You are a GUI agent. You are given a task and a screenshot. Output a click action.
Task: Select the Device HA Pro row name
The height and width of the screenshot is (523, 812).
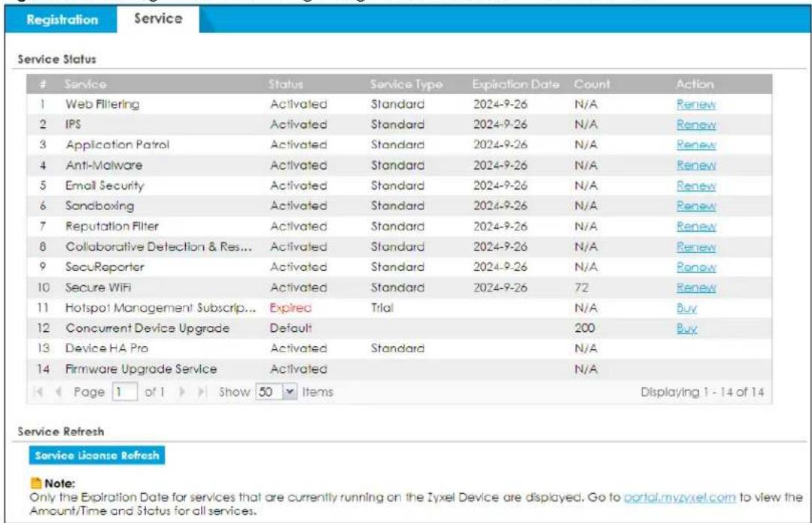click(x=107, y=348)
